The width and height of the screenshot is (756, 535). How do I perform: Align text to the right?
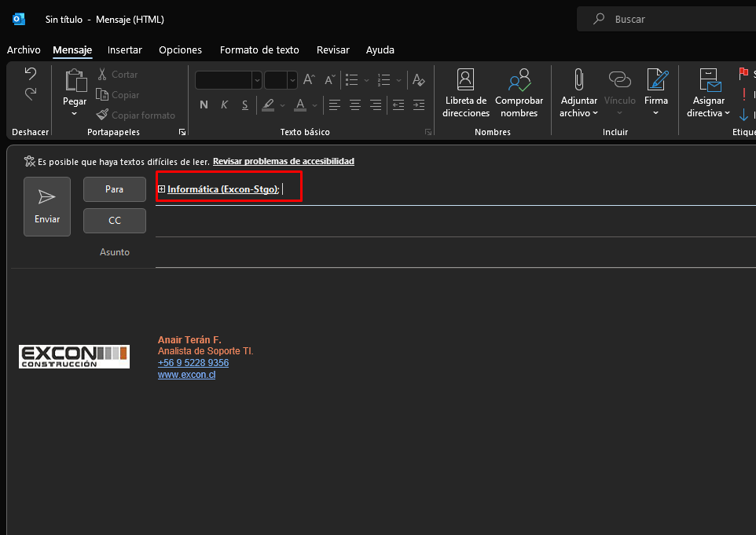click(376, 104)
